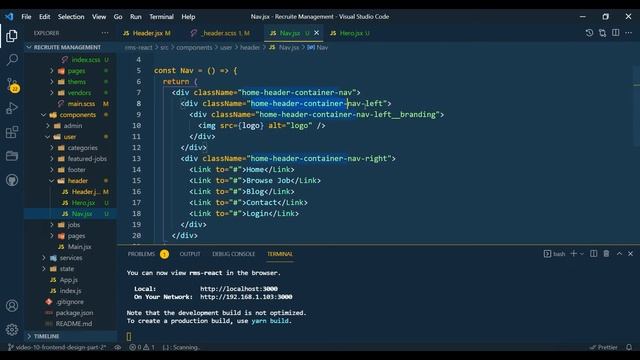Open main.scss in the explorer
640x360 pixels.
(x=81, y=104)
